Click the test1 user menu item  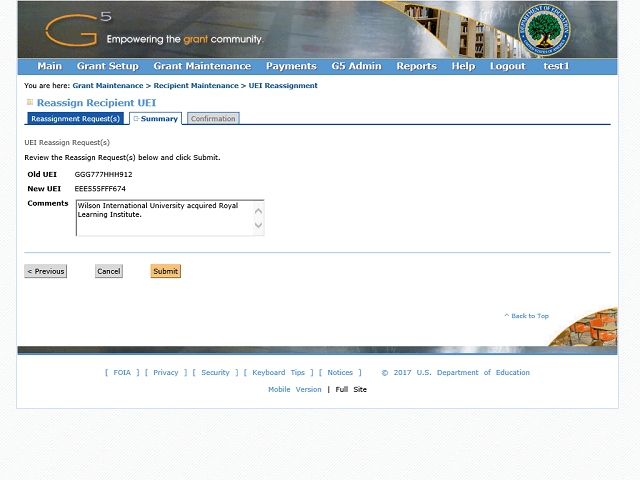pos(556,66)
